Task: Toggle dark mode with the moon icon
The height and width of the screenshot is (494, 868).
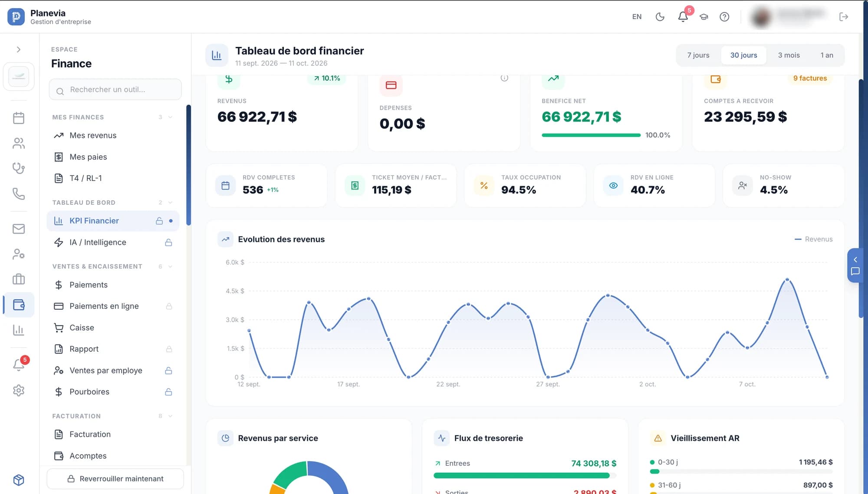Action: click(x=660, y=17)
